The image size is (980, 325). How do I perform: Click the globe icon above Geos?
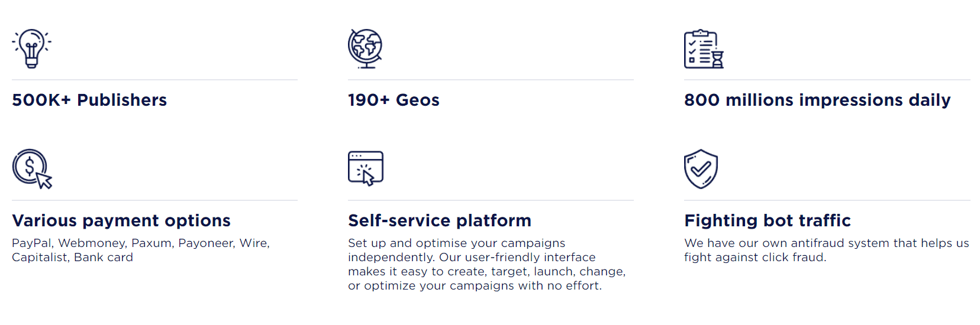click(365, 48)
